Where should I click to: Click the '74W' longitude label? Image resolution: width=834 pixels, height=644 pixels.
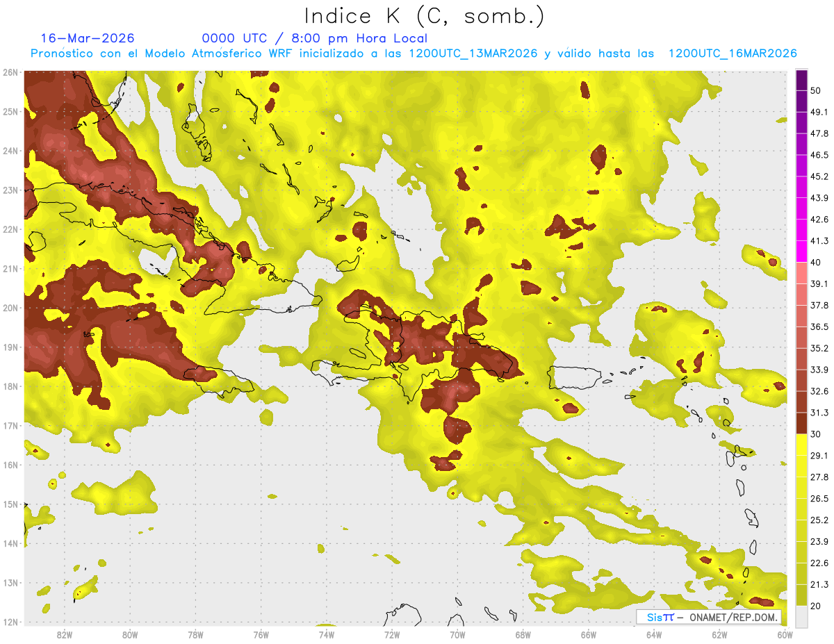[327, 634]
